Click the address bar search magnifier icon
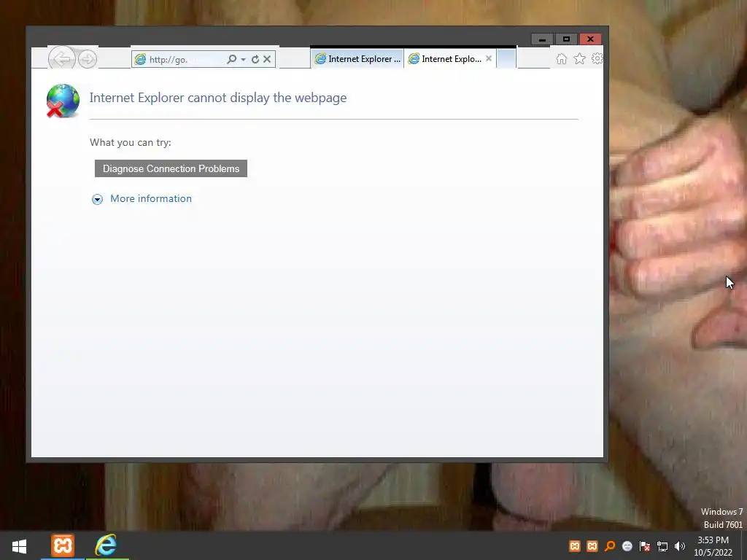Screen dimensions: 747x560 coord(231,59)
